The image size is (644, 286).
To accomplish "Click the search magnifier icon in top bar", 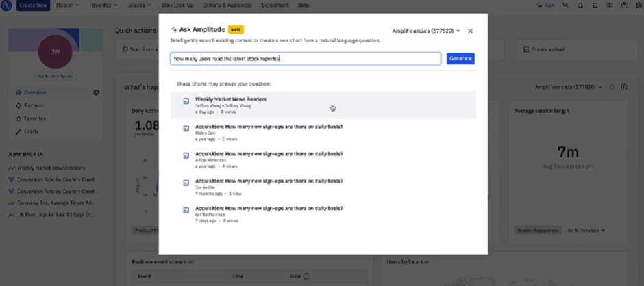I will [x=565, y=5].
